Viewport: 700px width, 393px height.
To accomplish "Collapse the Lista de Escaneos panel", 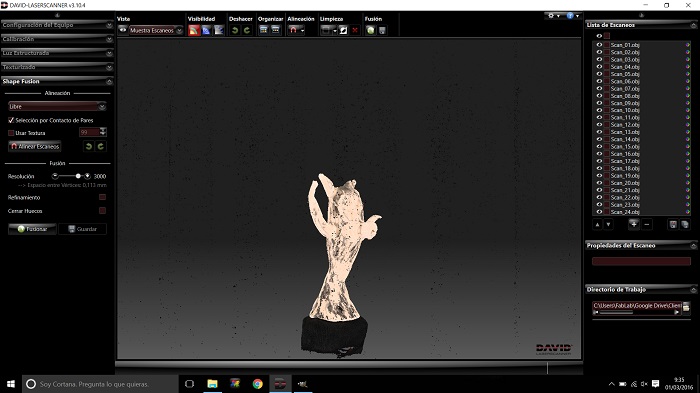I will pyautogui.click(x=693, y=25).
